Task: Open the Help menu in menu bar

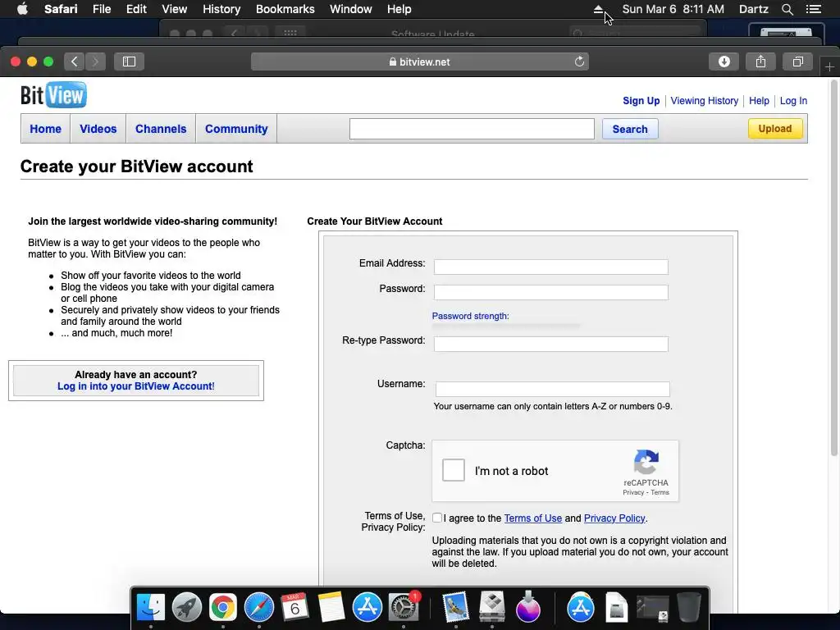Action: click(x=399, y=9)
